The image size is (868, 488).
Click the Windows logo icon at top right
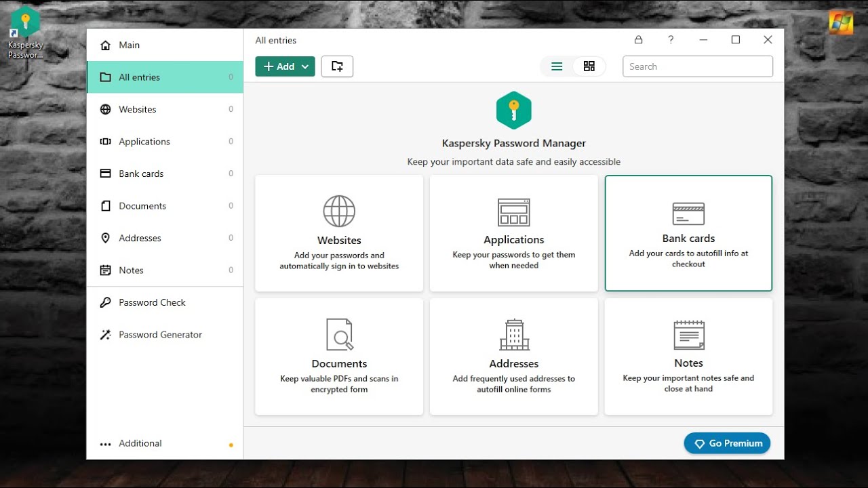841,22
